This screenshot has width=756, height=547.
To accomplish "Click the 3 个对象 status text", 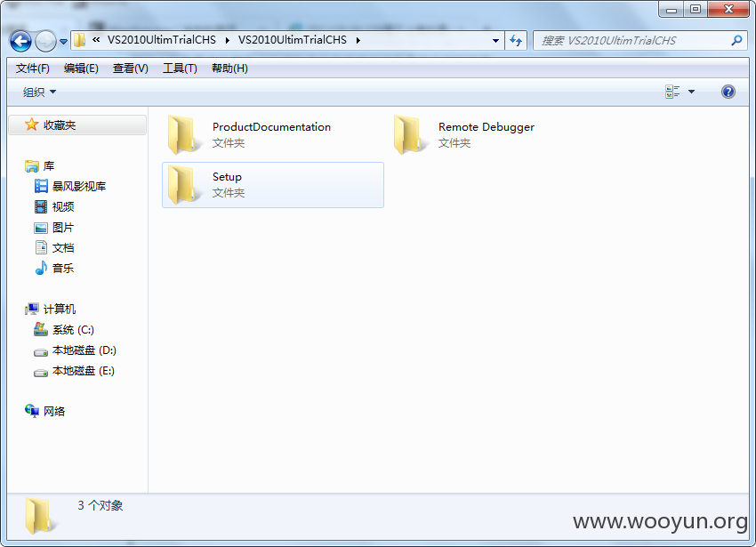I will tap(101, 505).
